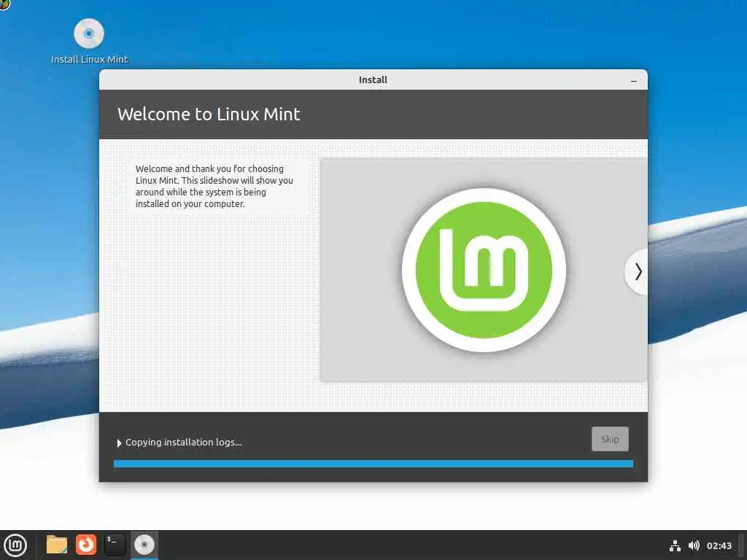
Task: Open the network connections tray icon
Action: tap(675, 545)
